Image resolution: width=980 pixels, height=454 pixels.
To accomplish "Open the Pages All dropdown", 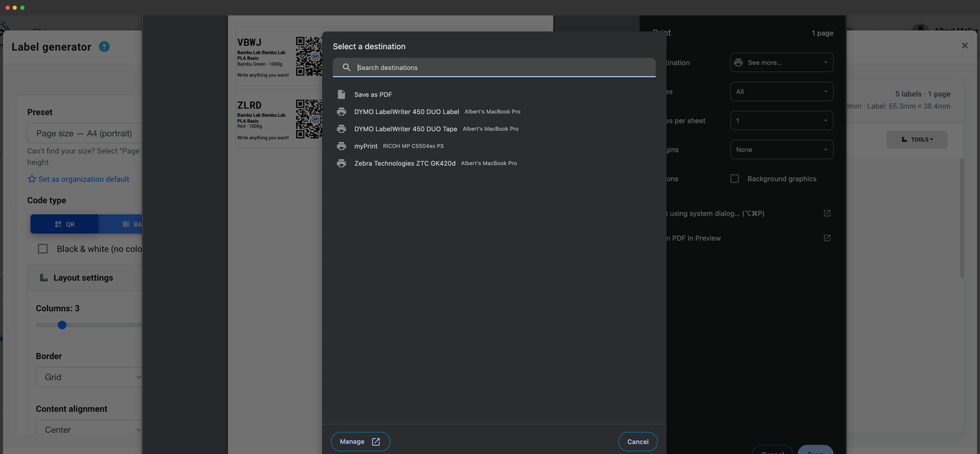I will [x=781, y=92].
